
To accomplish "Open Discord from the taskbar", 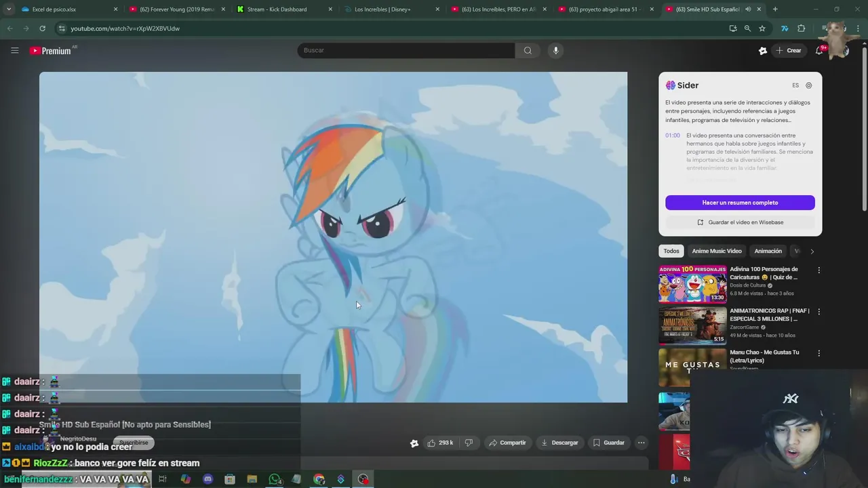I will point(208,479).
